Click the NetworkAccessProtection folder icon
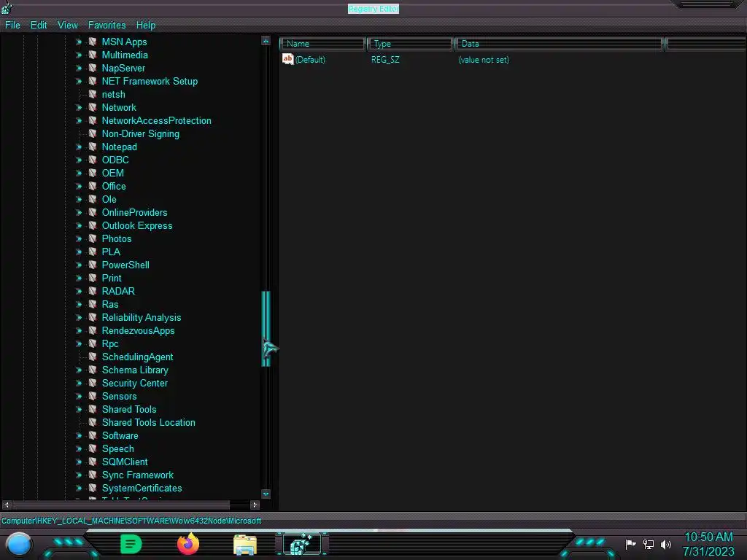The image size is (747, 560). [93, 120]
